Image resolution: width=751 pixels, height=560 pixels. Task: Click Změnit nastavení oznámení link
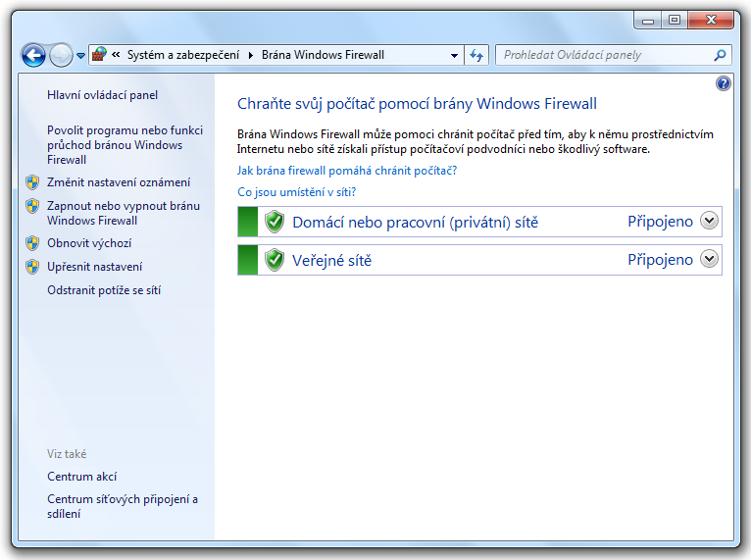[119, 182]
